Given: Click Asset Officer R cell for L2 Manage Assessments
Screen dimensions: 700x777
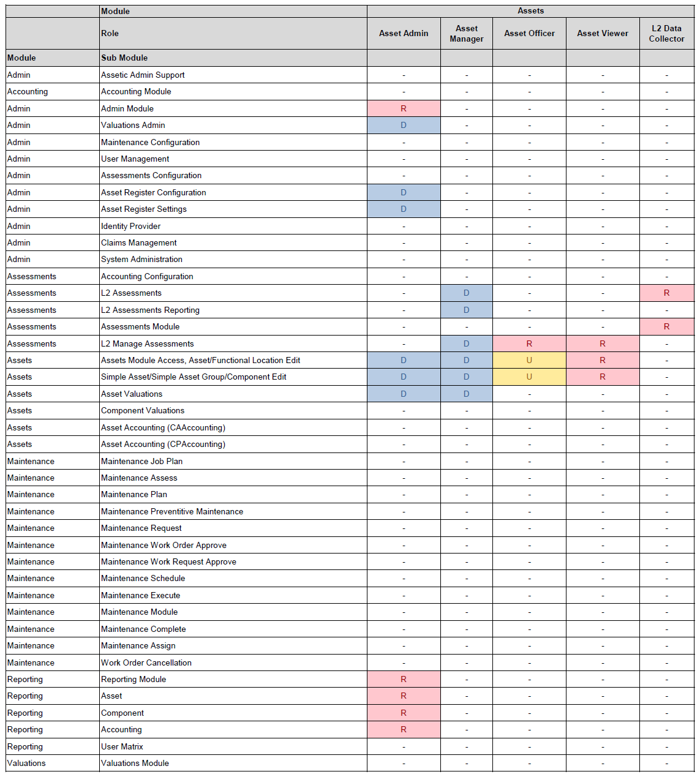Looking at the screenshot, I should point(529,343).
